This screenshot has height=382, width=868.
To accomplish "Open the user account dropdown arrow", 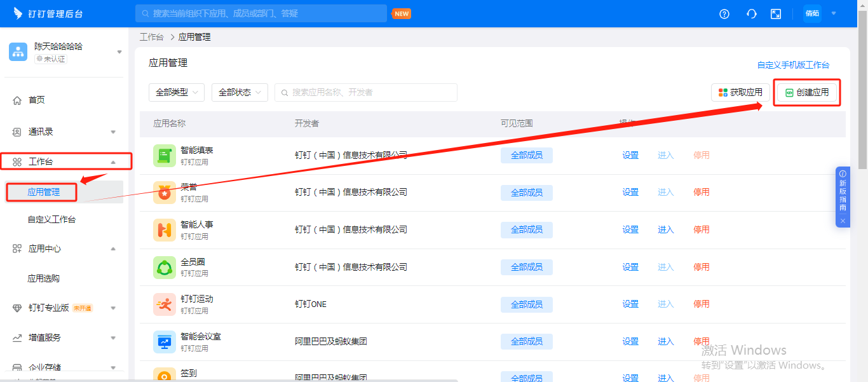I will (834, 13).
